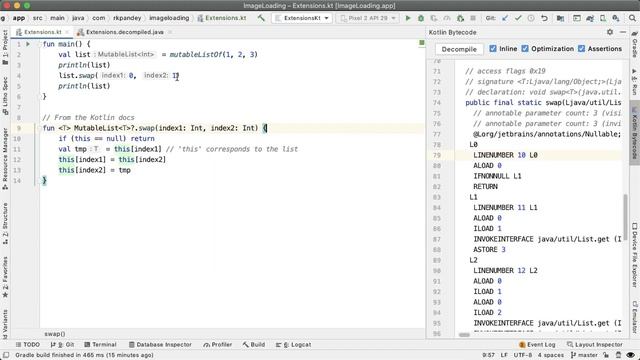This screenshot has width=640, height=360.
Task: Click 'app' breadcrumb in navigation bar
Action: click(x=18, y=18)
